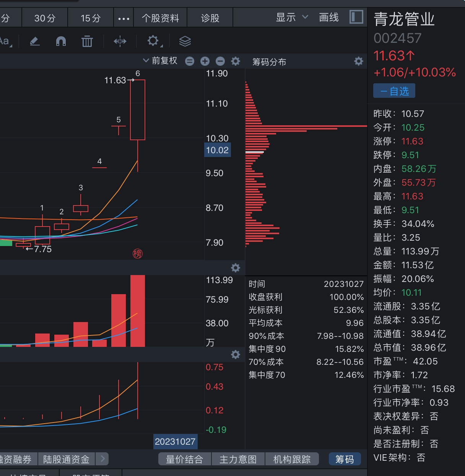465x476 pixels.
Task: Select the eraser drawing tool
Action: coord(35,41)
